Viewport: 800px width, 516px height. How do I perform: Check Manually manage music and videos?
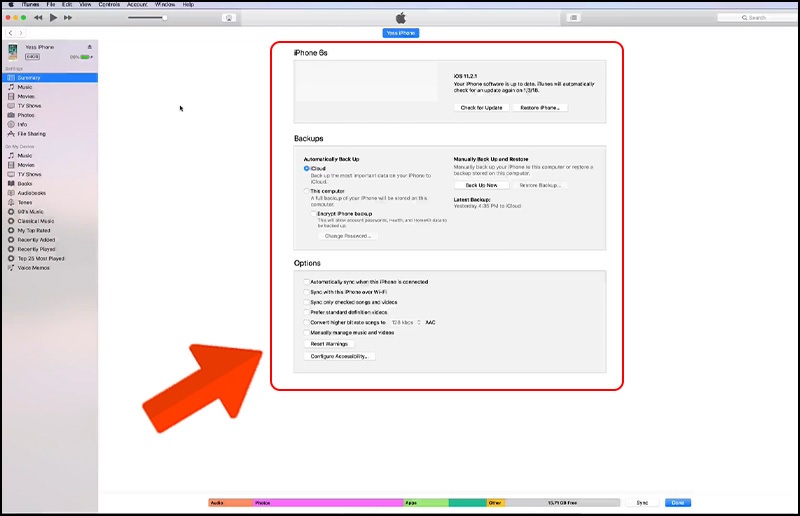click(x=307, y=332)
